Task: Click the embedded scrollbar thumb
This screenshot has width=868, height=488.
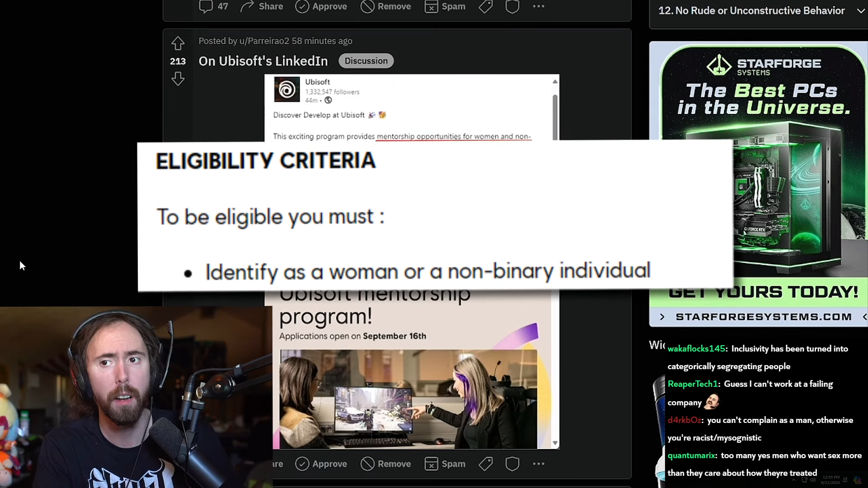Action: point(555,117)
